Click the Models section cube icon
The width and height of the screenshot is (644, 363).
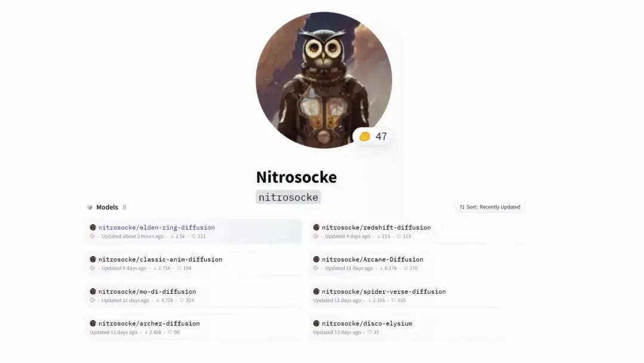(x=90, y=207)
